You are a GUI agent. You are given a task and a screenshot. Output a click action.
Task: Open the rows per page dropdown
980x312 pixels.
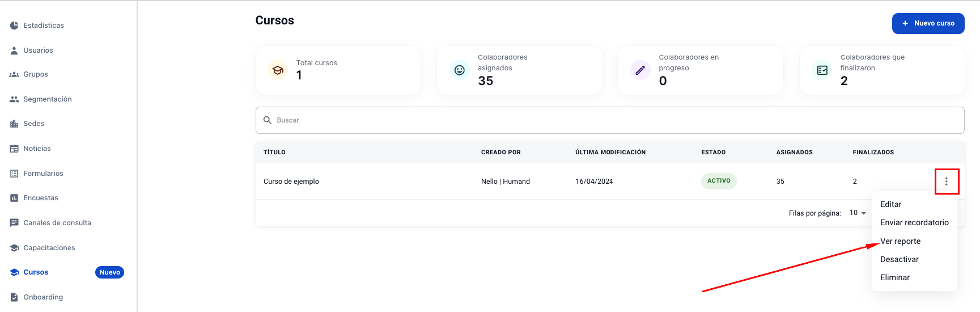tap(858, 213)
